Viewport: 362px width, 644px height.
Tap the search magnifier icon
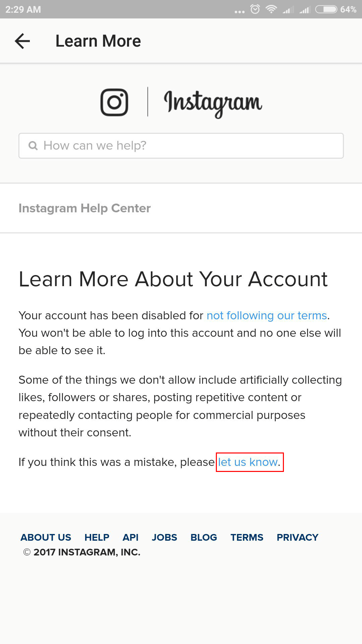pyautogui.click(x=33, y=146)
